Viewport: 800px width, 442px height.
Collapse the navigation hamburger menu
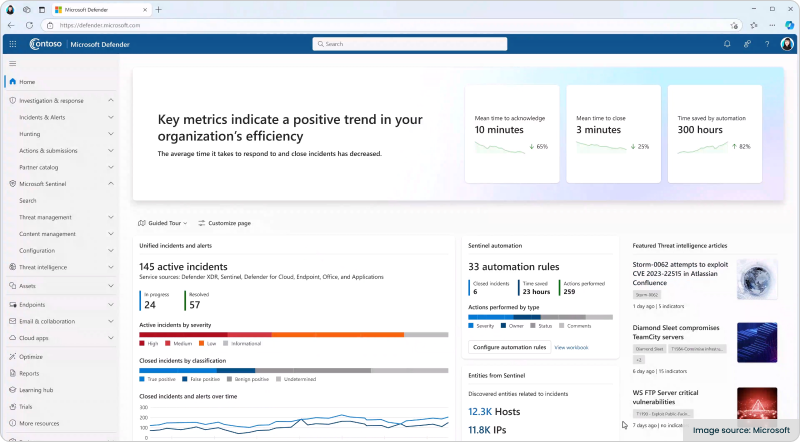click(x=13, y=63)
